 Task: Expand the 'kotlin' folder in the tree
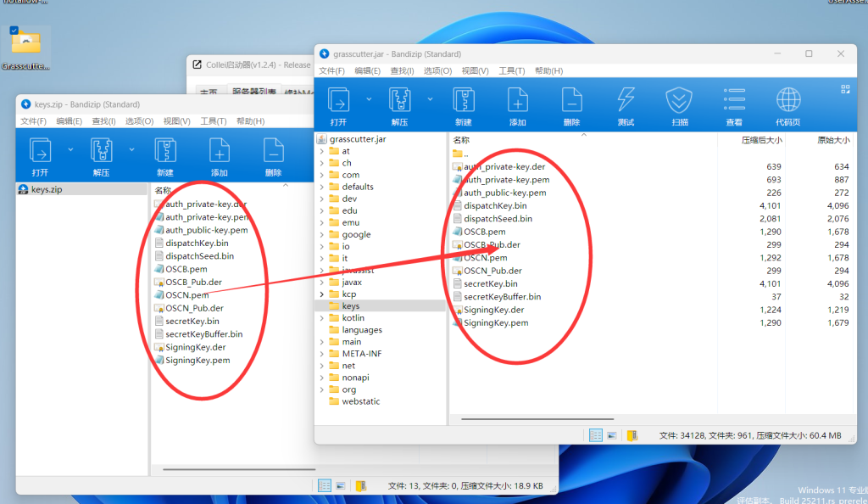click(x=321, y=318)
